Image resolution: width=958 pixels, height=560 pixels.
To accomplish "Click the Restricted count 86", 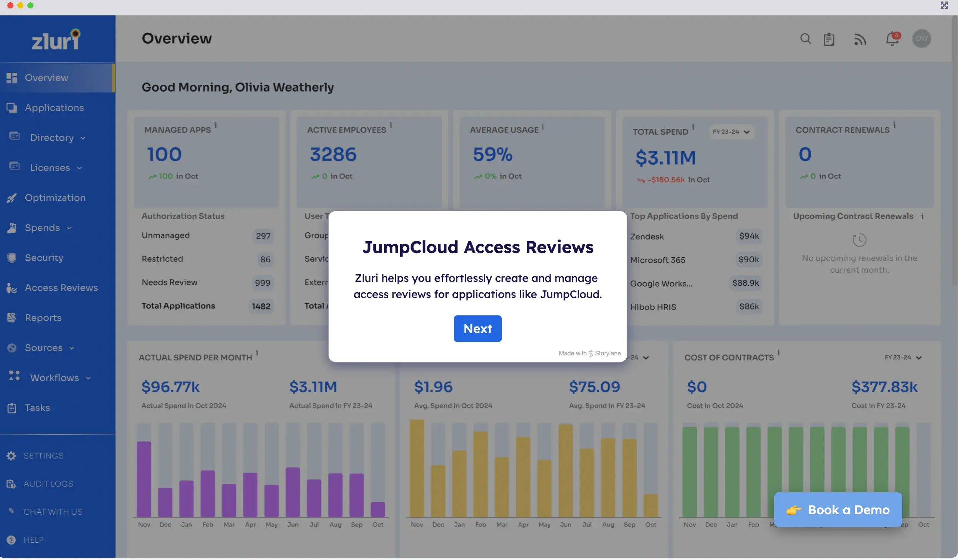I will (x=265, y=259).
